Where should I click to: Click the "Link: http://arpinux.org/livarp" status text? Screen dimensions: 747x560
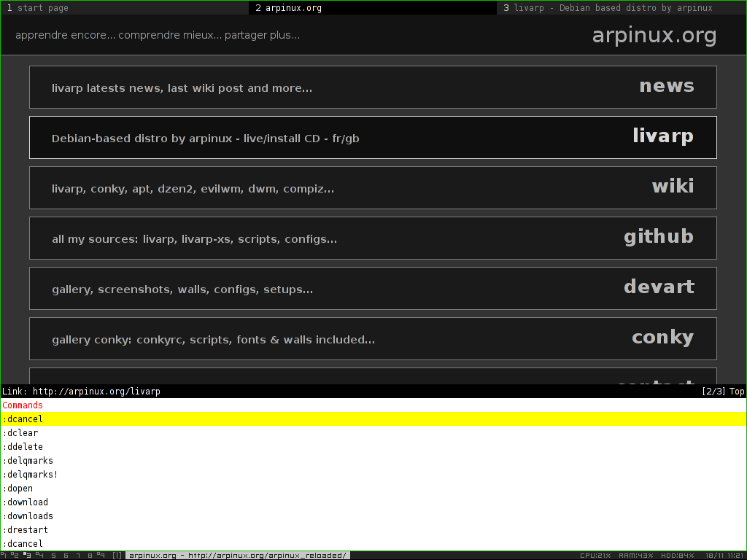(x=81, y=392)
